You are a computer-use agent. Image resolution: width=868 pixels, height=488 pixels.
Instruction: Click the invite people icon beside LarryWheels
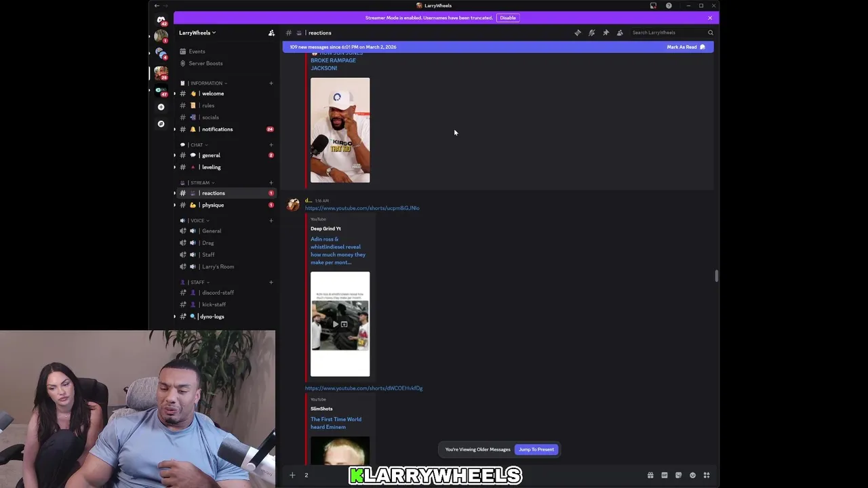pyautogui.click(x=271, y=33)
